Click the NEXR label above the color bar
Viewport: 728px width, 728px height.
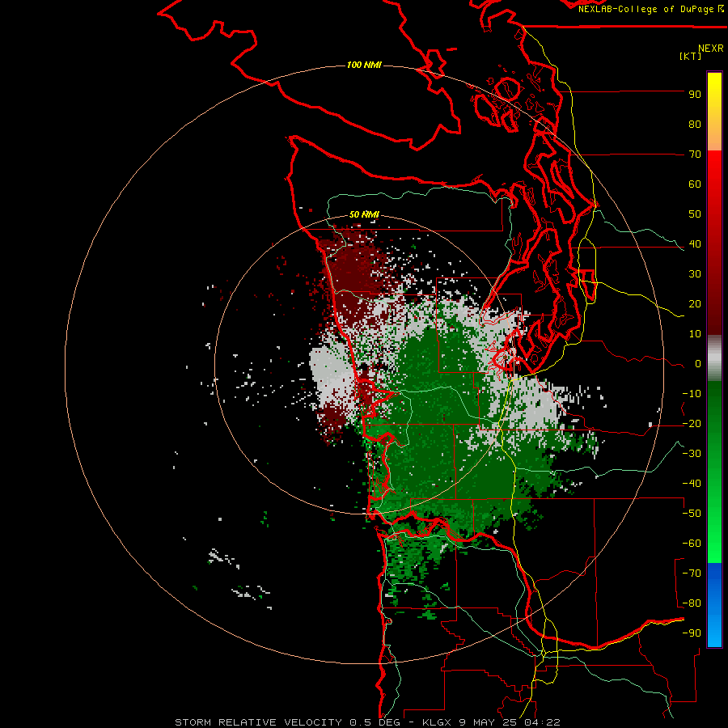point(711,49)
